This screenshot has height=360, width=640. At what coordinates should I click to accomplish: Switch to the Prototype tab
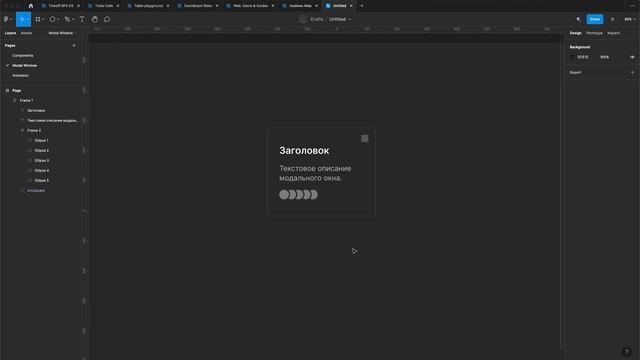coord(594,33)
